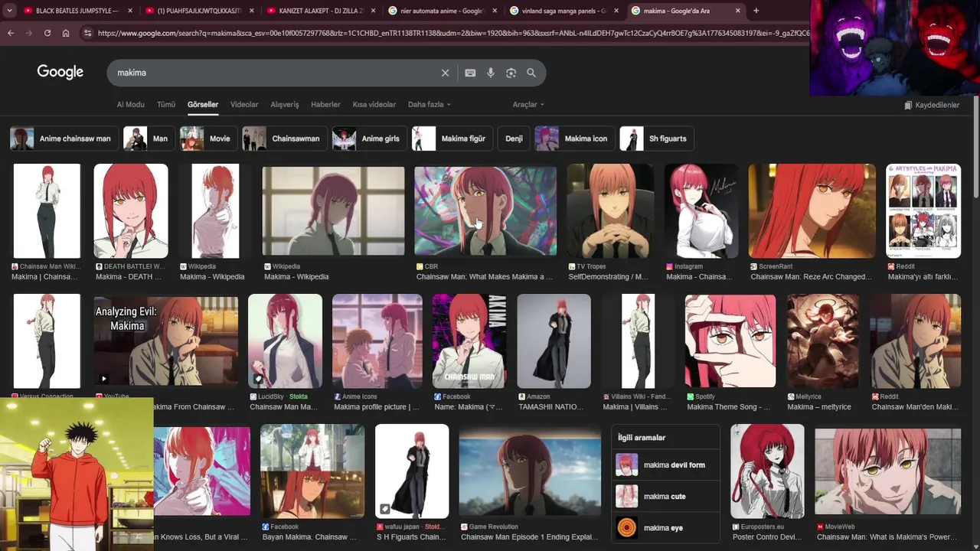Filter by Anime chainsaw man chip

coord(64,139)
